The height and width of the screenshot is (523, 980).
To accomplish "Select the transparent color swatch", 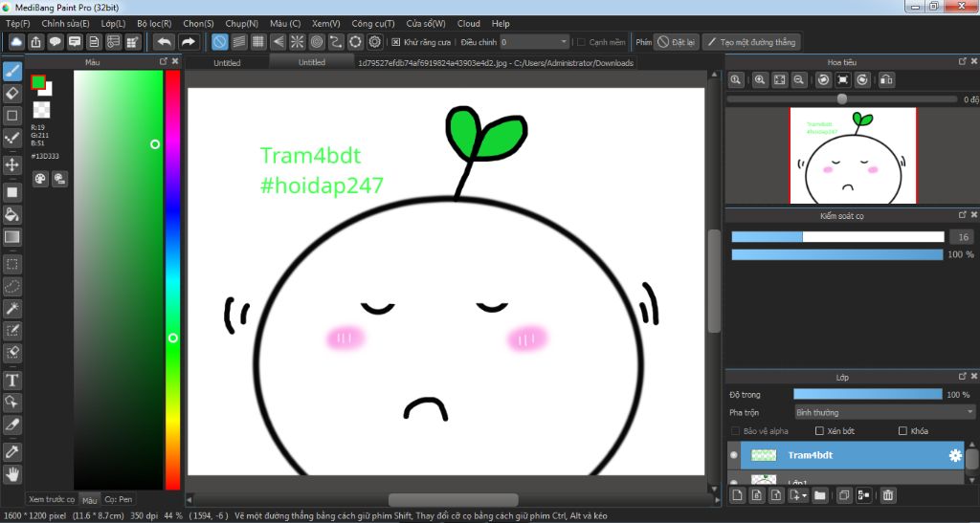I will [41, 110].
